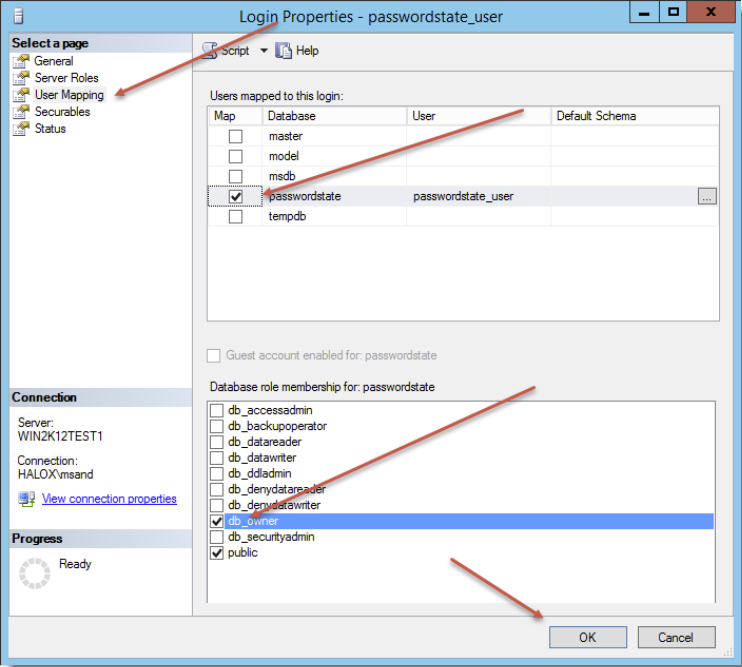Click the Ready progress spinner indicator
Screen dimensions: 742x667
[35, 573]
